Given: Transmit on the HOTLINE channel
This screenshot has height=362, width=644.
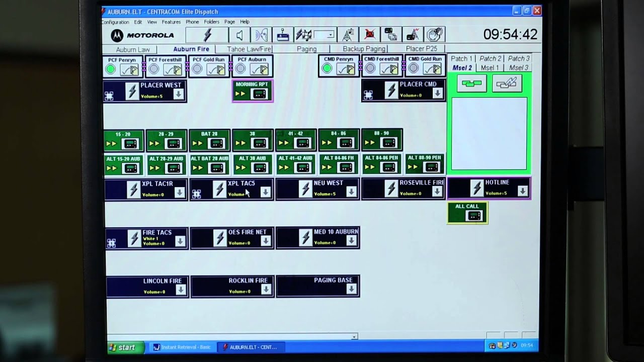Looking at the screenshot, I should coord(476,188).
